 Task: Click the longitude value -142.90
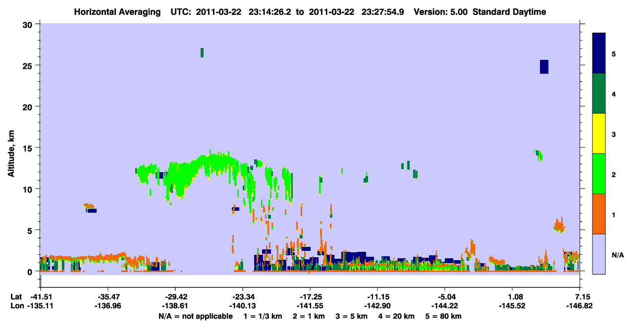[377, 306]
